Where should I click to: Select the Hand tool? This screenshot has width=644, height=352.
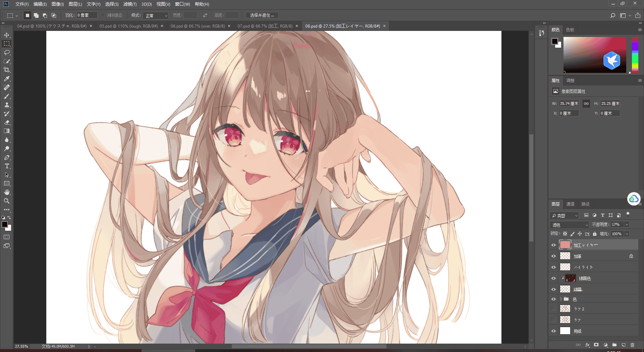click(x=7, y=192)
